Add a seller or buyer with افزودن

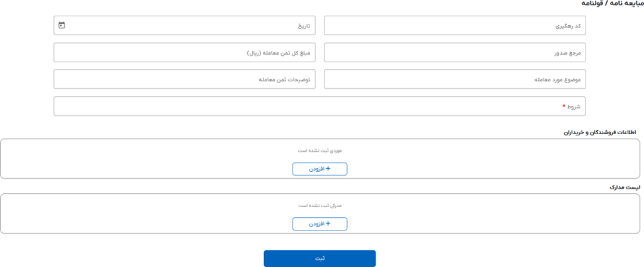319,169
